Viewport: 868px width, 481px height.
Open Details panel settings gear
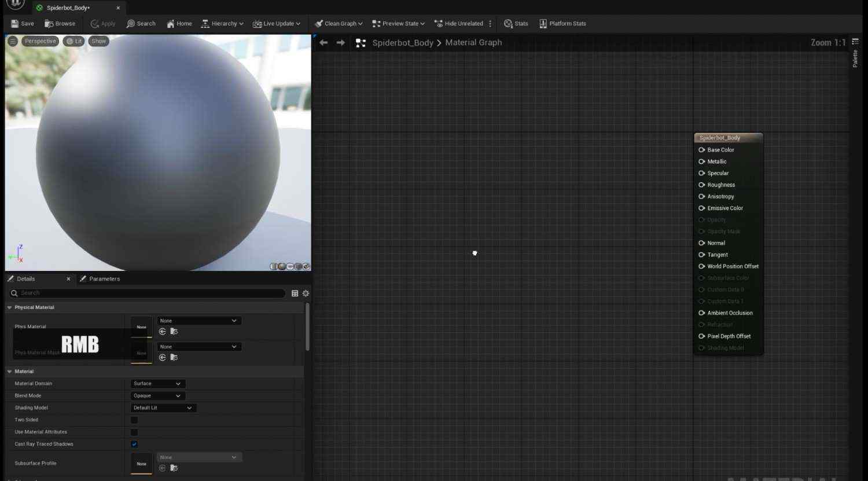[306, 293]
